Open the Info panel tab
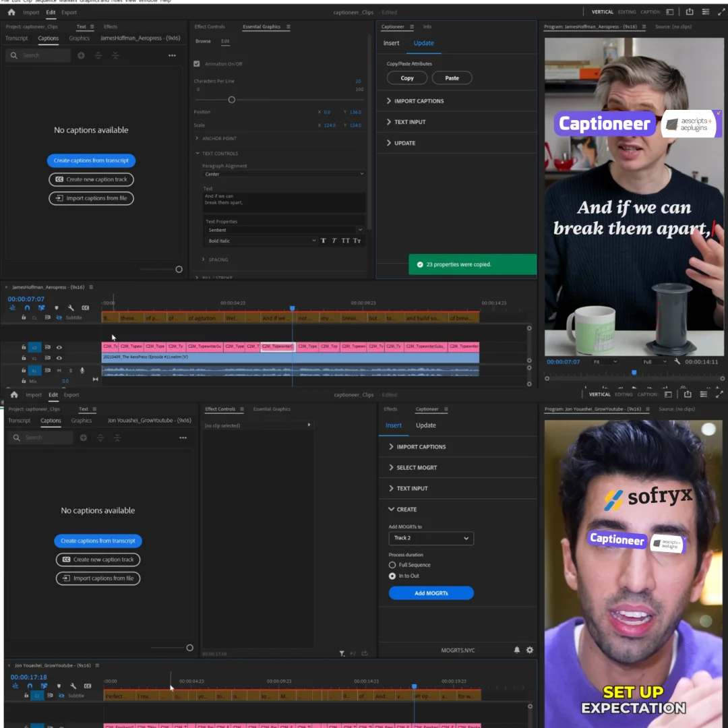This screenshot has height=728, width=728. (x=427, y=27)
